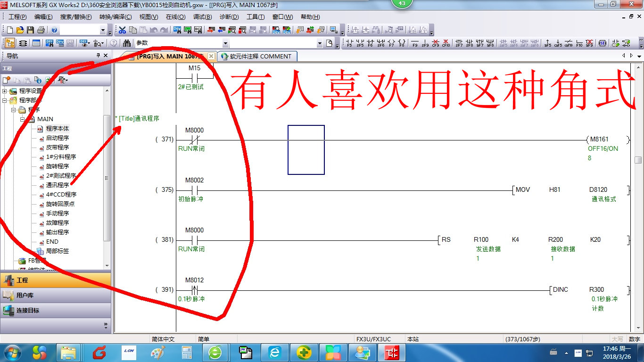Insert normally open contact F5
The image size is (644, 362).
tap(349, 43)
